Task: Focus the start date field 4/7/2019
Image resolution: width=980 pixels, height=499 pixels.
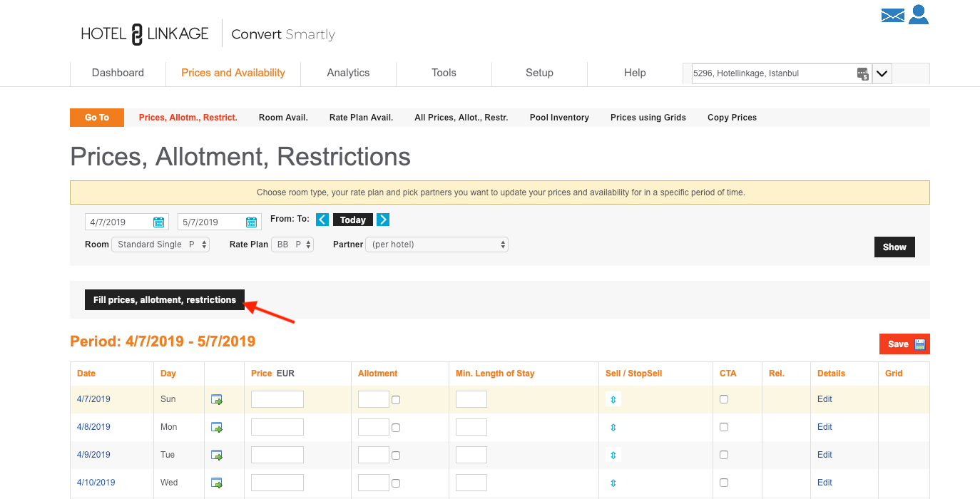Action: [126, 222]
